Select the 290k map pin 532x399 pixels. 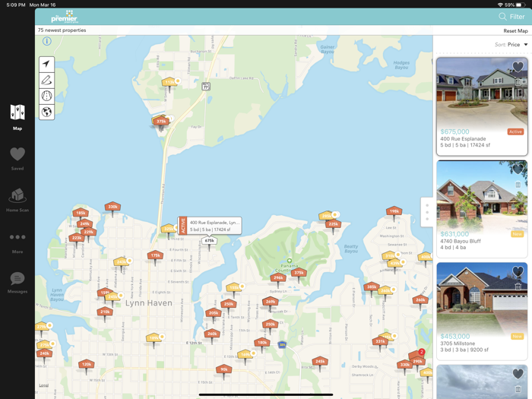tap(418, 361)
